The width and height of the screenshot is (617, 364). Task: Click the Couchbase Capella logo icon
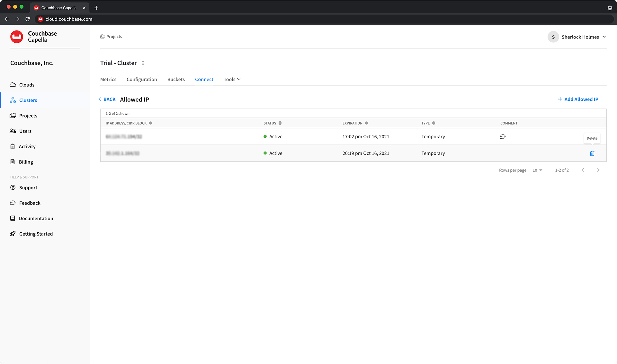click(17, 37)
